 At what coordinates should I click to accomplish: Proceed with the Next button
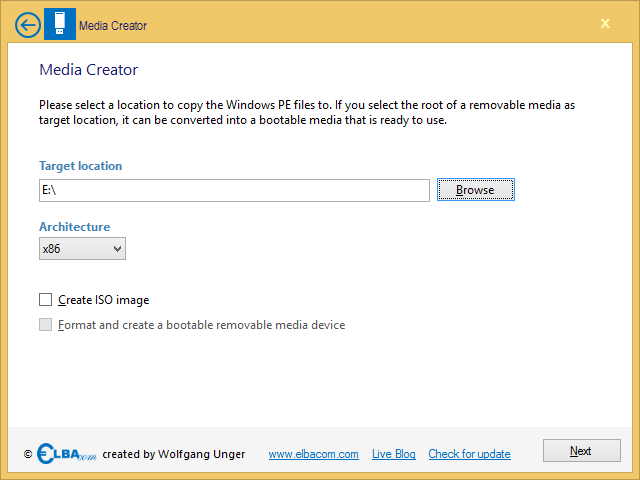[x=582, y=451]
